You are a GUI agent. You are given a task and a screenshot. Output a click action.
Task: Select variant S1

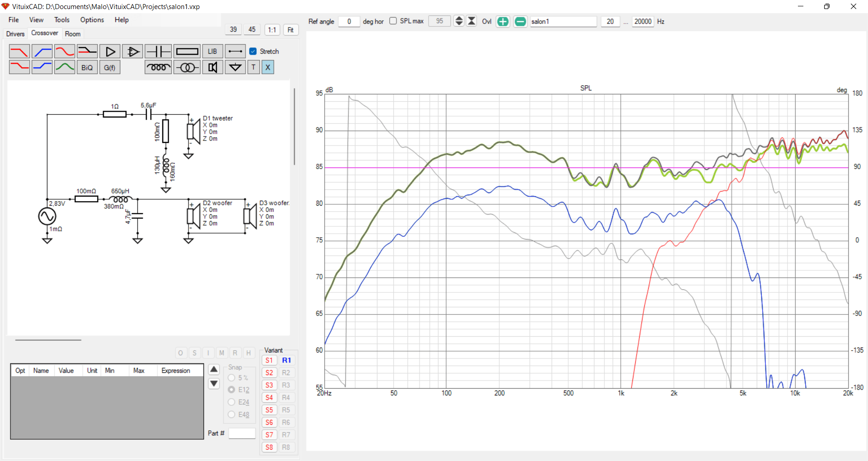(x=269, y=361)
